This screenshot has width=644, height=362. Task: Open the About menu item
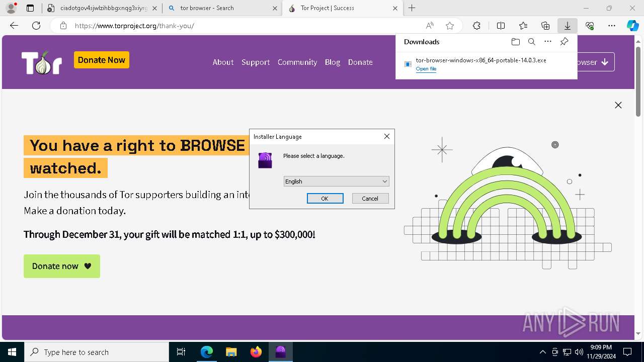(223, 62)
